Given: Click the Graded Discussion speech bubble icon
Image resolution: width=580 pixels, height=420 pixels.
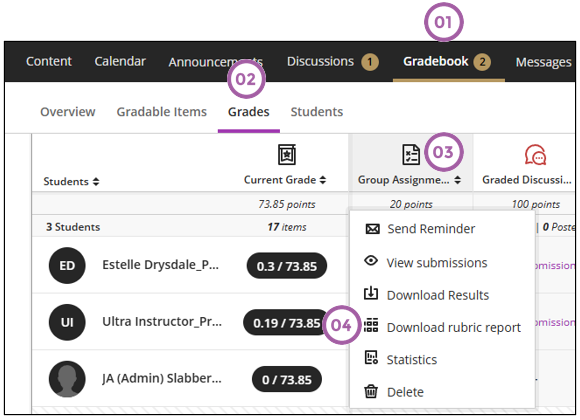Looking at the screenshot, I should tap(535, 155).
